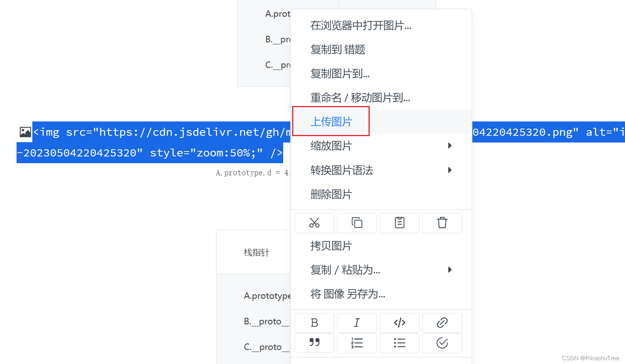Click the blockquote quotation icon
Viewport: 625px width, 364px height.
[314, 343]
